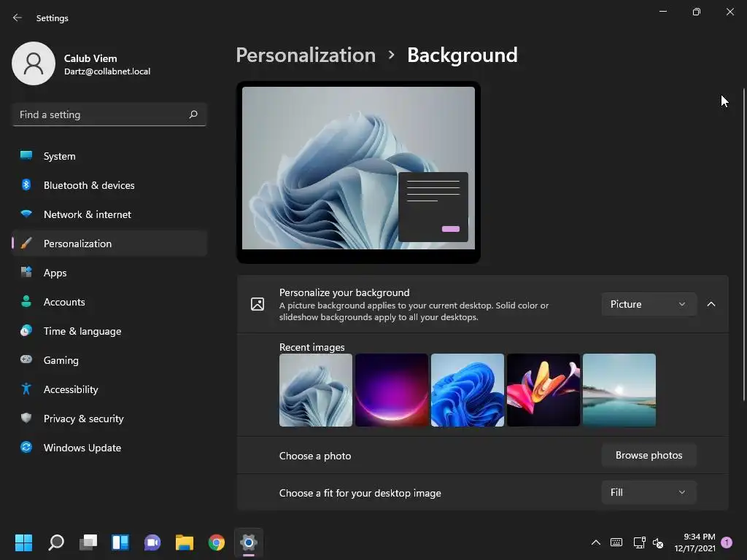
Task: Open File Explorer from the taskbar
Action: 185,542
